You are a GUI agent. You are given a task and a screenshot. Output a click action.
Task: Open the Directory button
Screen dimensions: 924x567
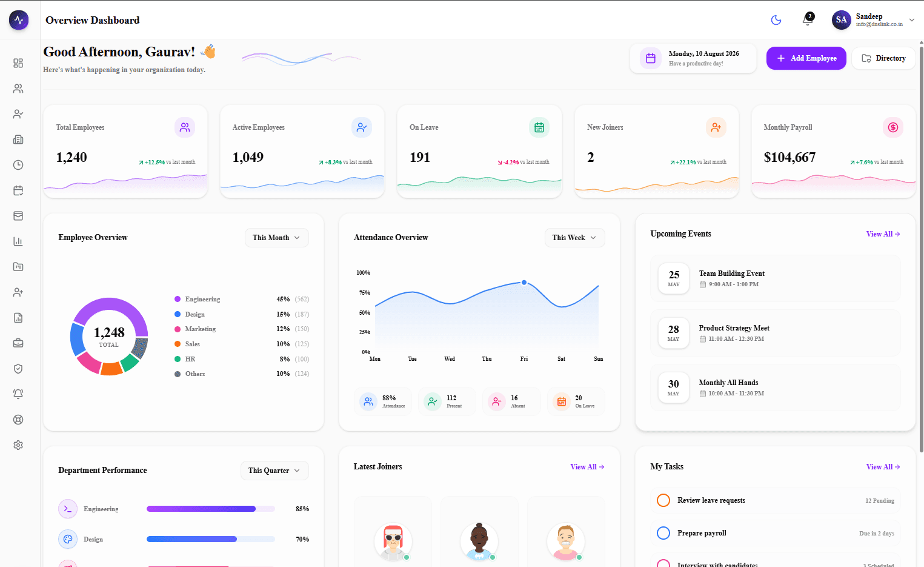point(883,58)
